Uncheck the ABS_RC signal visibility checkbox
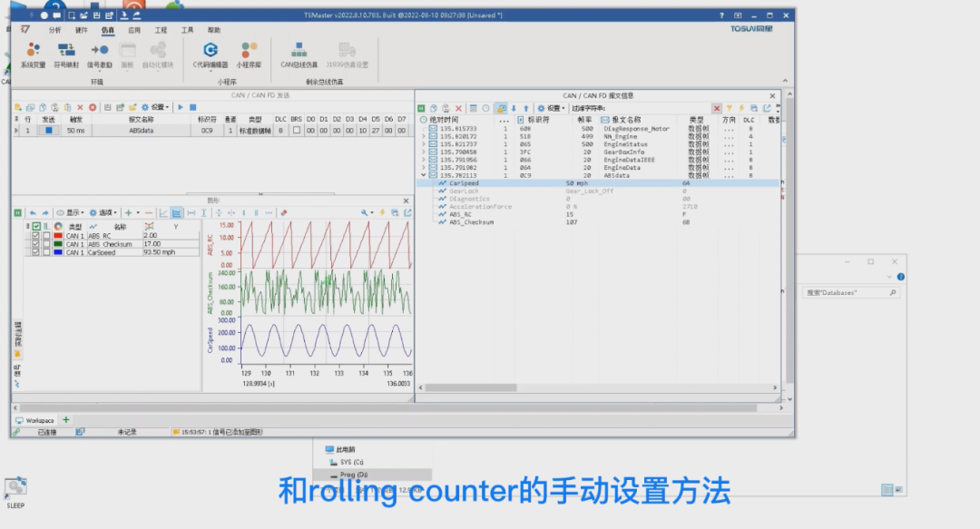980x529 pixels. click(x=35, y=234)
